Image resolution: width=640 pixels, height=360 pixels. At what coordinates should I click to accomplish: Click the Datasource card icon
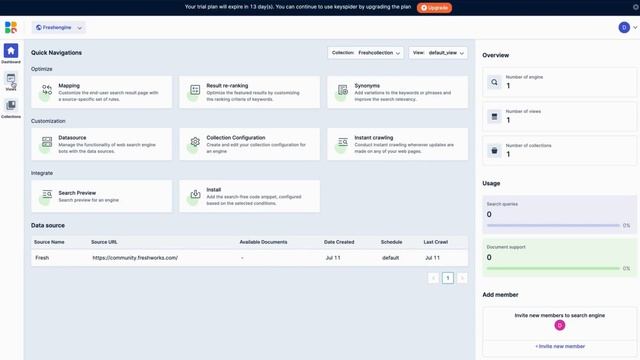pyautogui.click(x=47, y=142)
